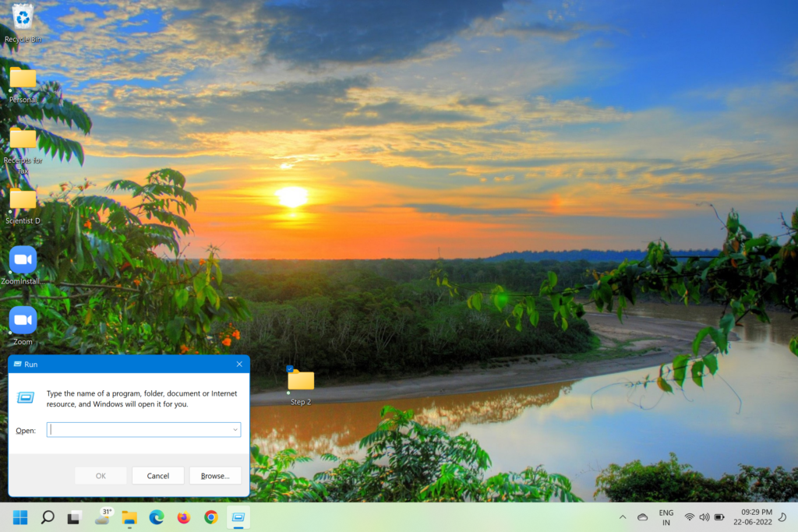Launch Google Chrome from the taskbar
The height and width of the screenshot is (532, 798).
[211, 517]
